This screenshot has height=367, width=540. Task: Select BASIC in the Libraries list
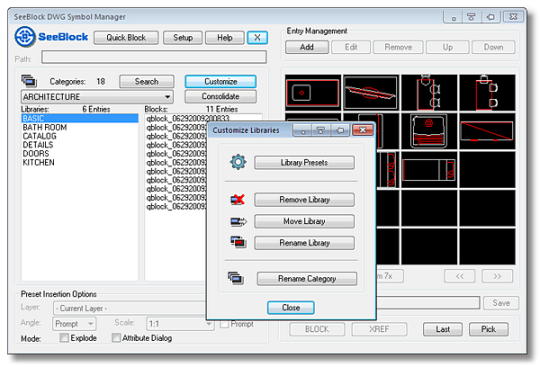(x=80, y=118)
